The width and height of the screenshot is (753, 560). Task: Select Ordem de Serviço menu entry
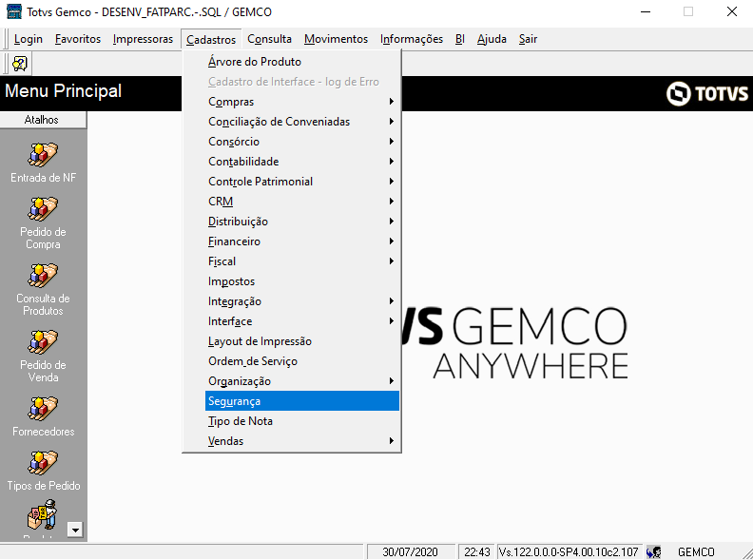click(x=302, y=361)
